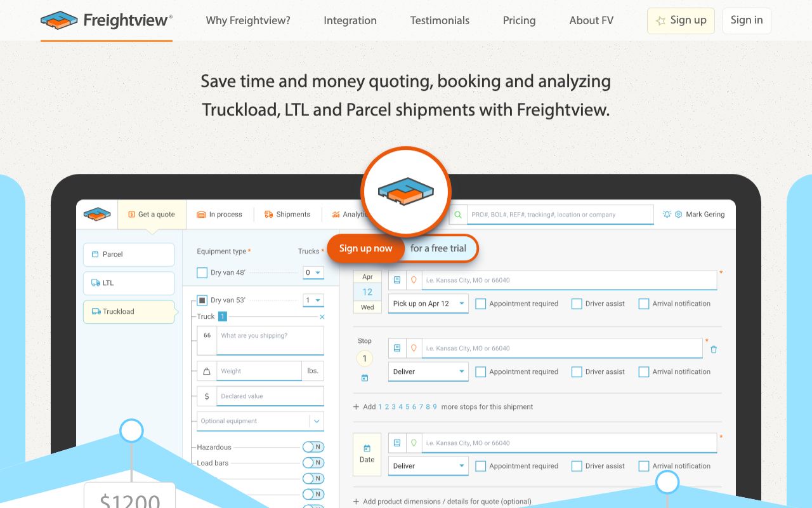Click the orange location pin in the pickup row

(x=414, y=280)
